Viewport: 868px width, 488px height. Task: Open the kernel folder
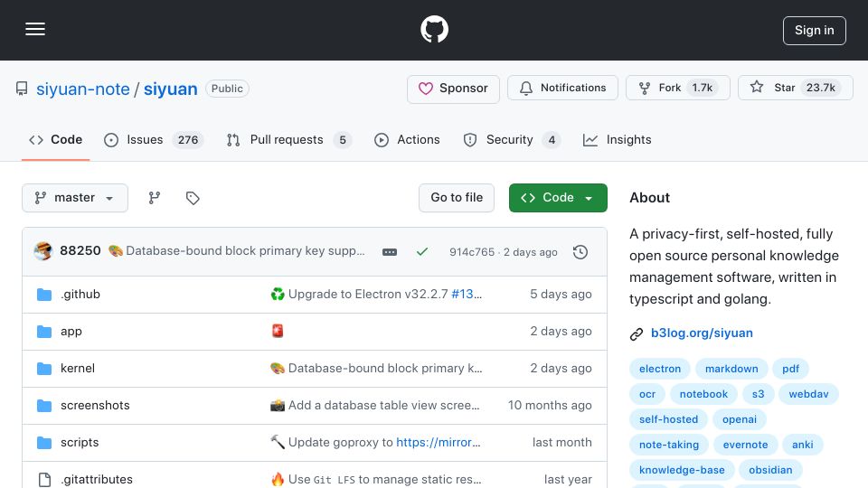point(78,369)
